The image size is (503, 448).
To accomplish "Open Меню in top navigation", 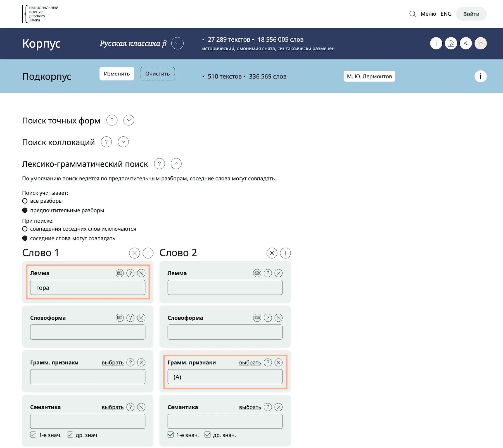I will [x=428, y=14].
